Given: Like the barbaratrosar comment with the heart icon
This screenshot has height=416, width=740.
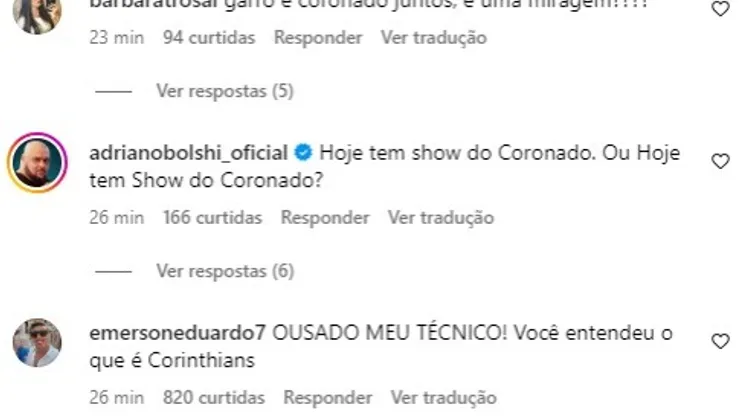Looking at the screenshot, I should coord(720,8).
